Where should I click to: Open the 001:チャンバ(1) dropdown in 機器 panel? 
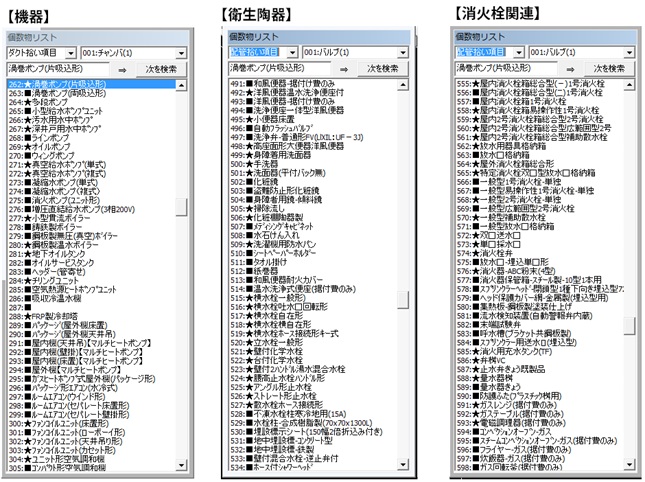181,53
